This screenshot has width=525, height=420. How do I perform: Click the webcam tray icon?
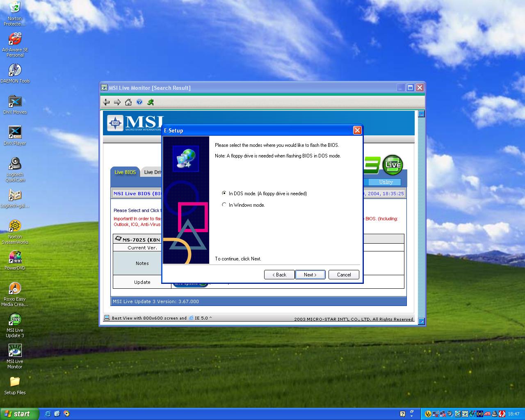pyautogui.click(x=494, y=413)
